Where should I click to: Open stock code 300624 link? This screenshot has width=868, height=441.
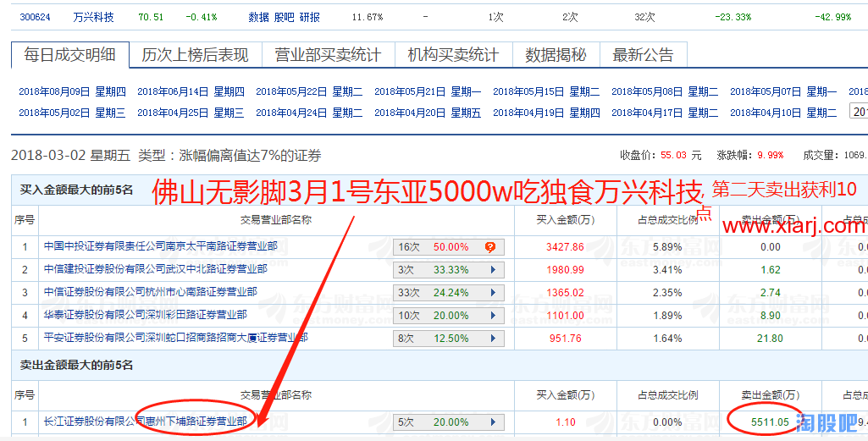35,17
